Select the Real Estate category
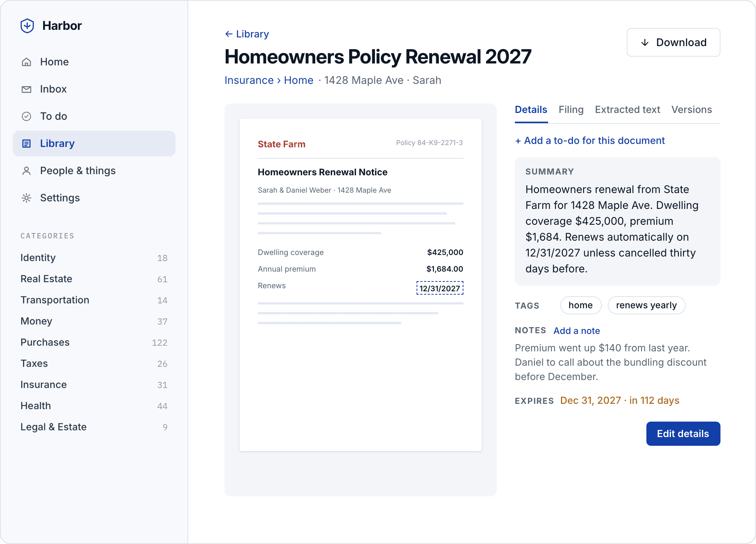The width and height of the screenshot is (756, 544). [x=94, y=279]
